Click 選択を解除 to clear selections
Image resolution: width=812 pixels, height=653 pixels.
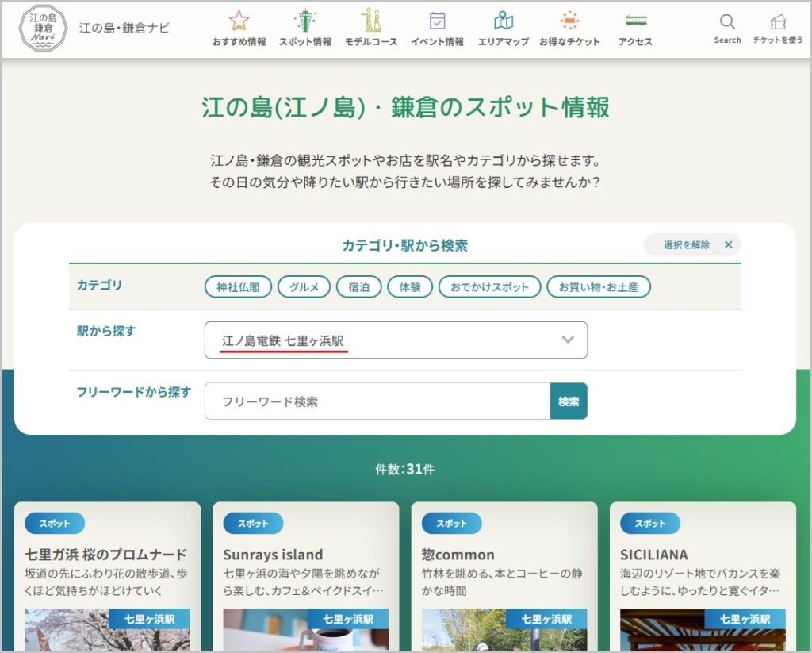(x=692, y=244)
